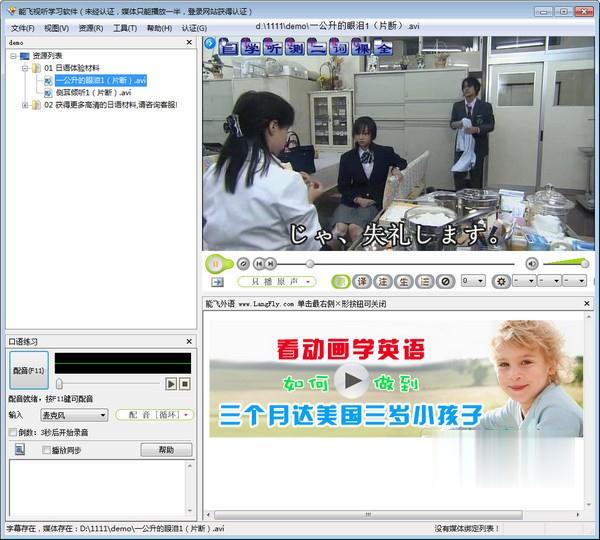Select the 01 日语体验材料 folder
The height and width of the screenshot is (540, 600).
[72, 68]
